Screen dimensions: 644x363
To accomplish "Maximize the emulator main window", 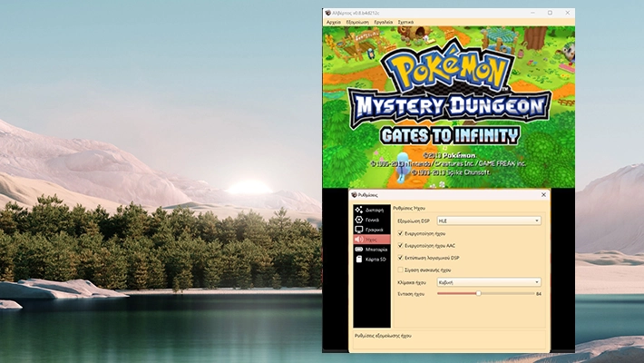I will click(550, 13).
